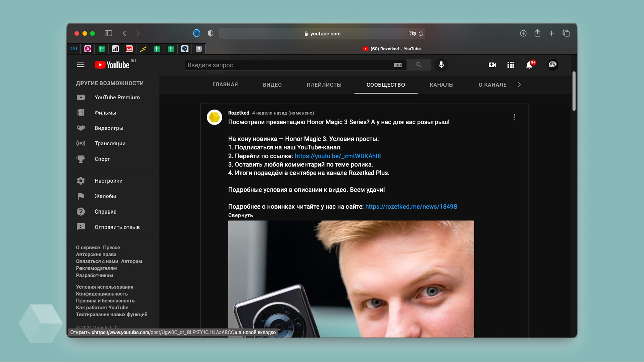Switch to ПЛЕЙЛИСТЫ channel tab

(324, 85)
